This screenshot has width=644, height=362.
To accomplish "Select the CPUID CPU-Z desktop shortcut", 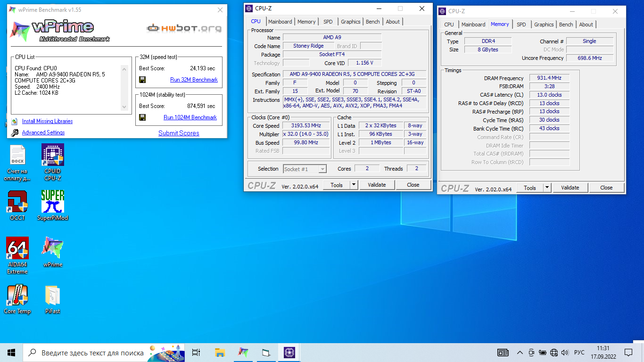I will (52, 163).
